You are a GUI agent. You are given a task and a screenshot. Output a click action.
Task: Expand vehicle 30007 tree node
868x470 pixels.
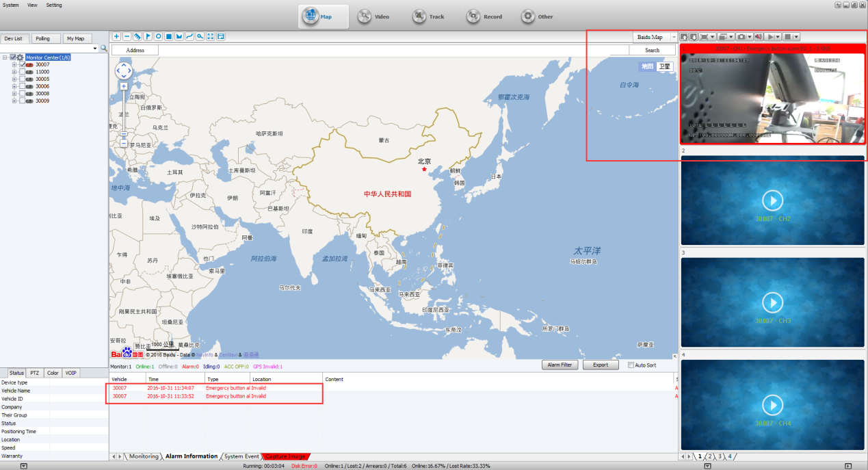coord(14,64)
